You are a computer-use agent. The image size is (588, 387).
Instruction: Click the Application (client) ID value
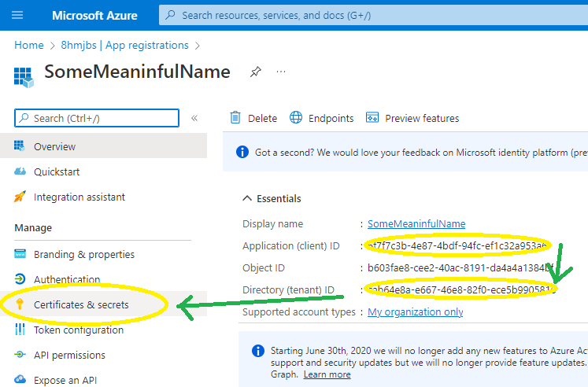coord(457,245)
